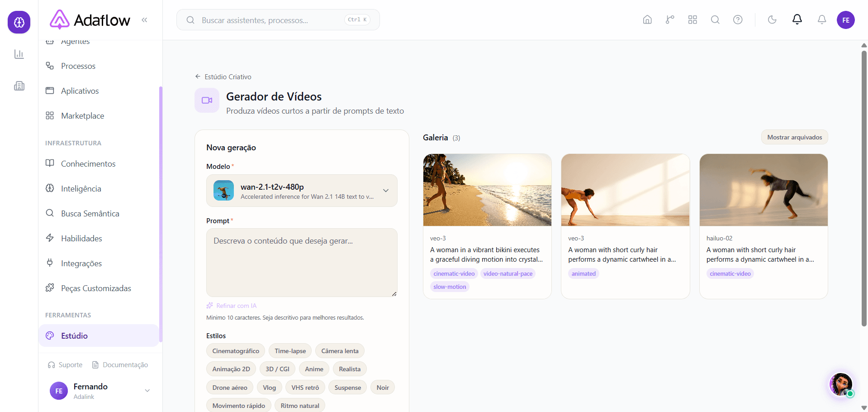This screenshot has width=868, height=412.
Task: Toggle the Câmera lenta style chip
Action: (x=340, y=351)
